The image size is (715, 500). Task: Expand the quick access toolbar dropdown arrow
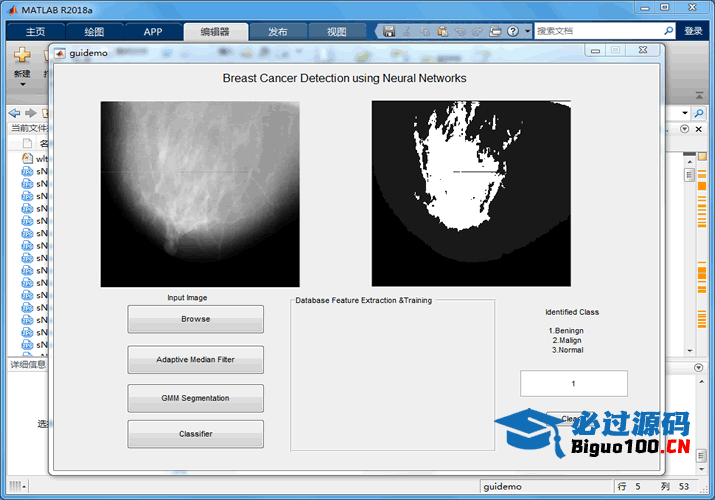(x=528, y=31)
